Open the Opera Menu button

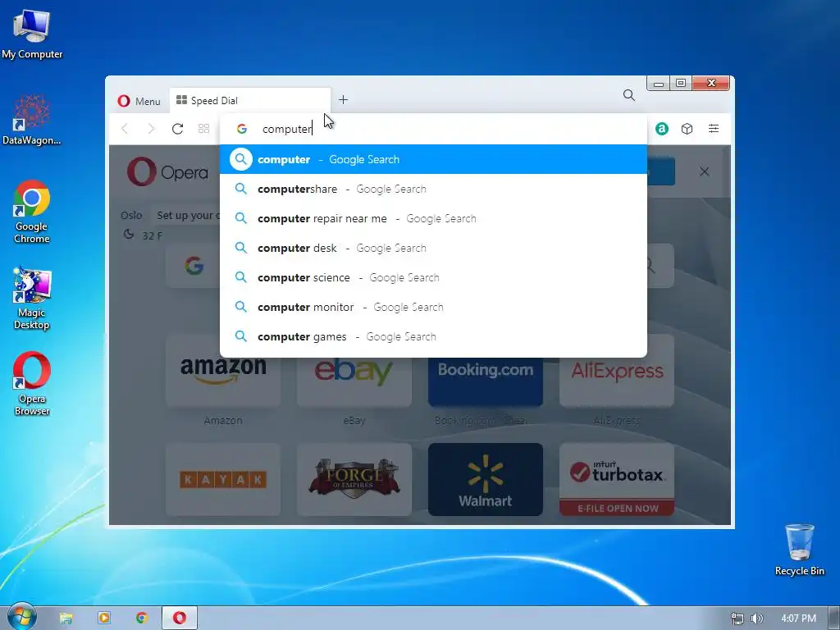[x=139, y=101]
